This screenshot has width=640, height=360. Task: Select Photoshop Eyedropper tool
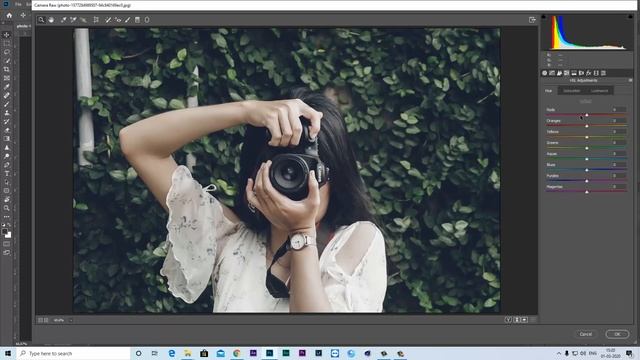(x=7, y=87)
